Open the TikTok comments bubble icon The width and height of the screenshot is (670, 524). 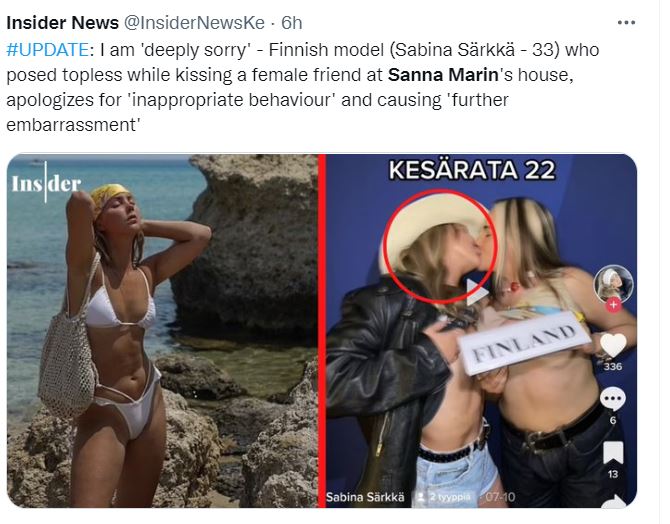pos(613,399)
